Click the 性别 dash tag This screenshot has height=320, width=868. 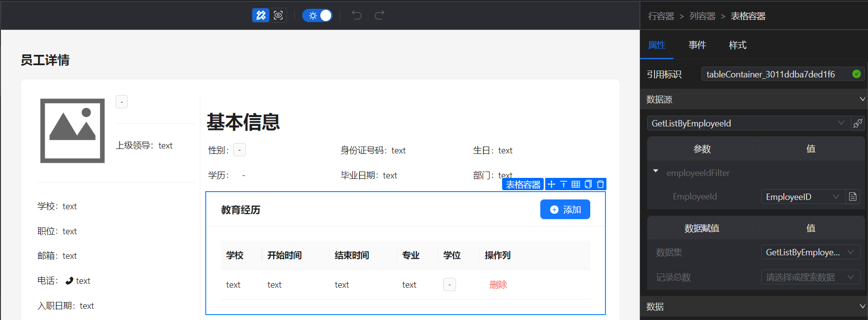click(240, 150)
